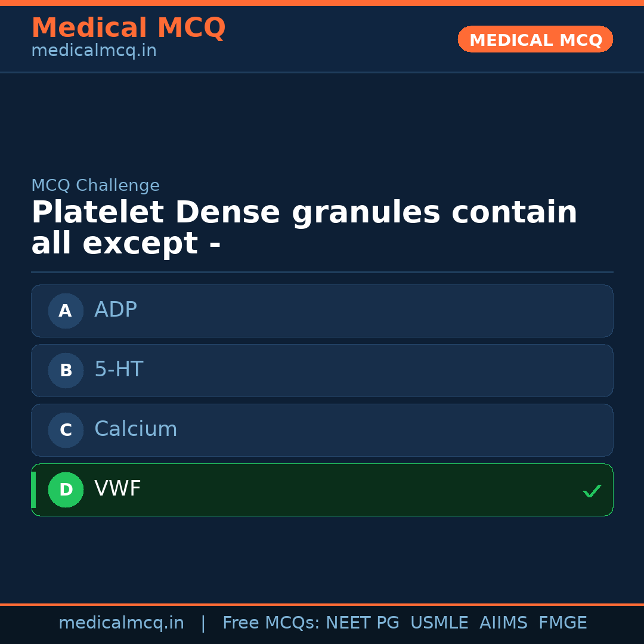Image resolution: width=644 pixels, height=644 pixels.
Task: Click the orange MEDICAL MCQ badge
Action: pyautogui.click(x=535, y=39)
